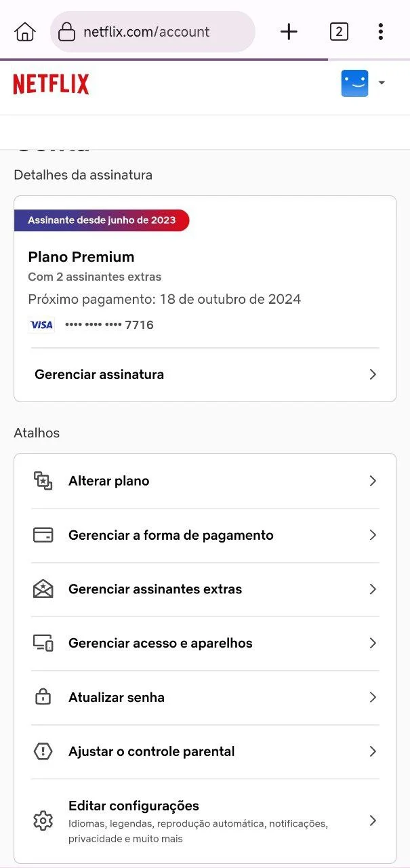Open Ajustar o controle parental chevron
Screen dimensions: 410x868
[373, 751]
